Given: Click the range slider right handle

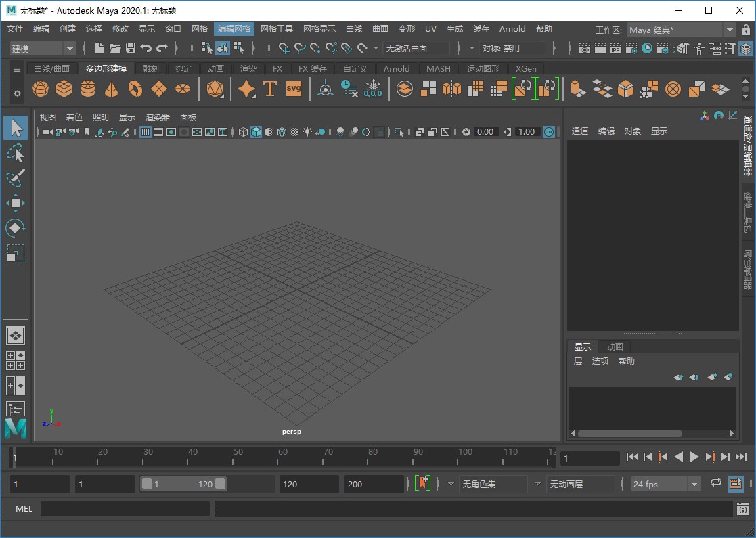Looking at the screenshot, I should coord(221,484).
